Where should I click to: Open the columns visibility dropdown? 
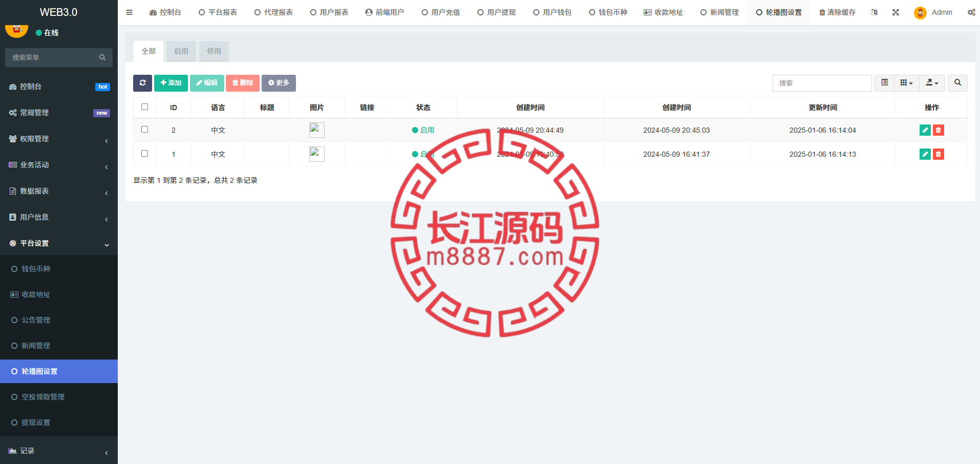(907, 83)
